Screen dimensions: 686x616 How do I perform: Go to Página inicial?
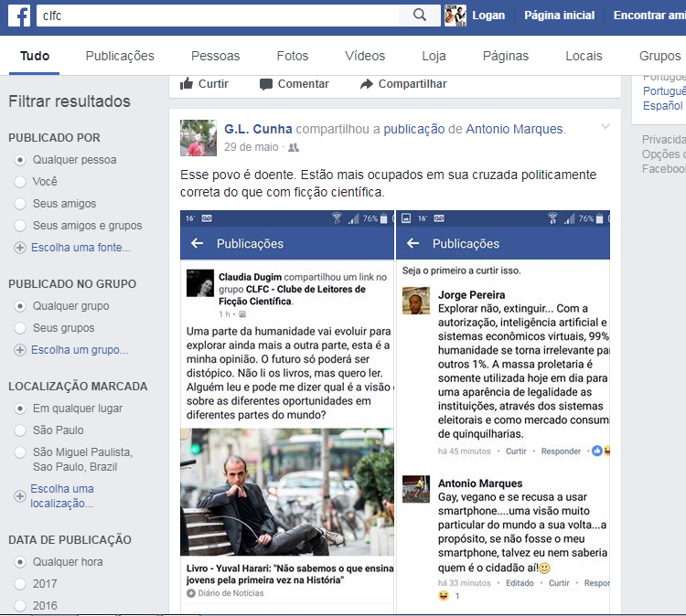click(x=559, y=16)
